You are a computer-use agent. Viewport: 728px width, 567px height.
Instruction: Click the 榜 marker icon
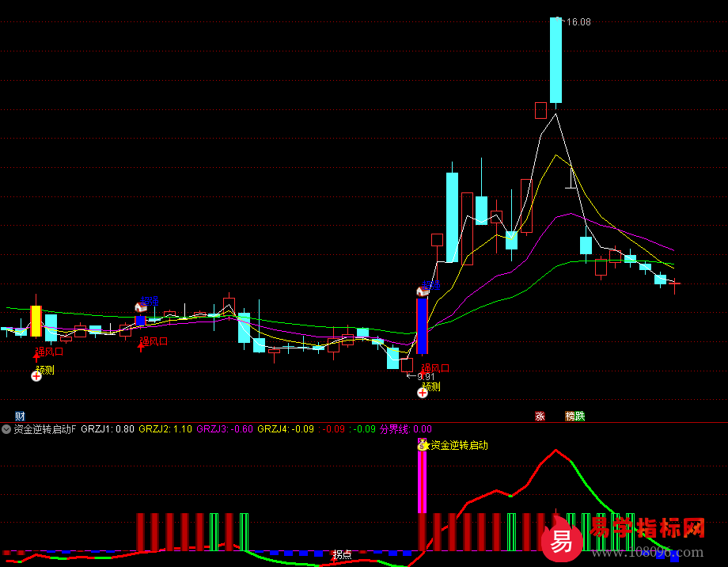coord(570,416)
